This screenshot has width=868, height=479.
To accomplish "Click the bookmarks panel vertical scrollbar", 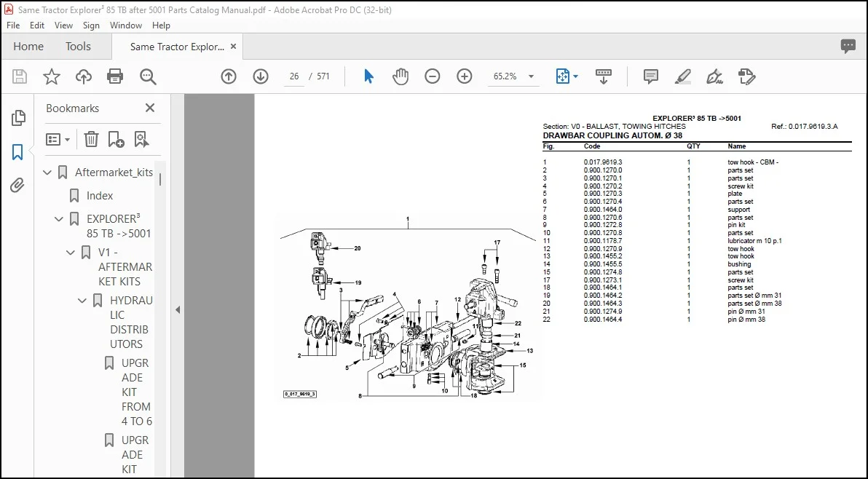I will [160, 179].
